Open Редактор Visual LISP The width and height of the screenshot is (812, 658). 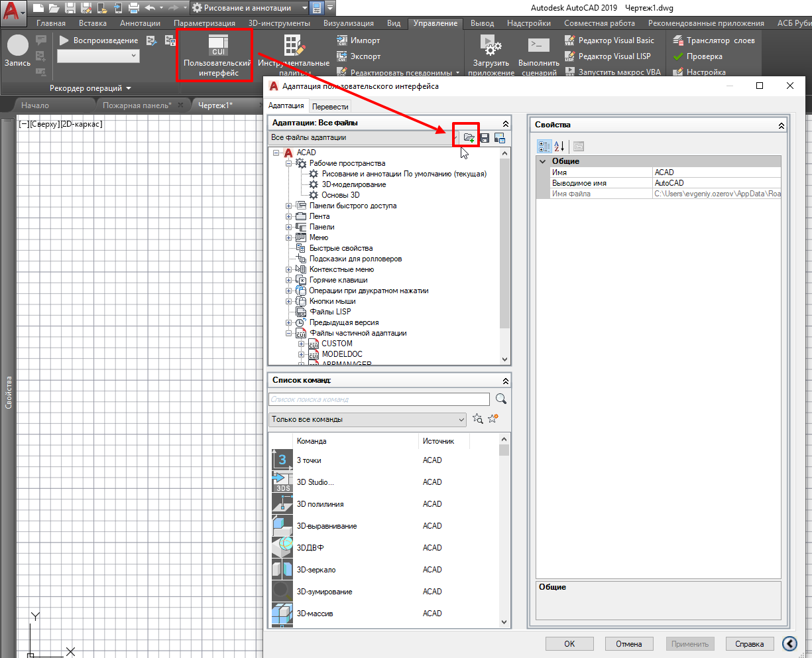[x=608, y=56]
